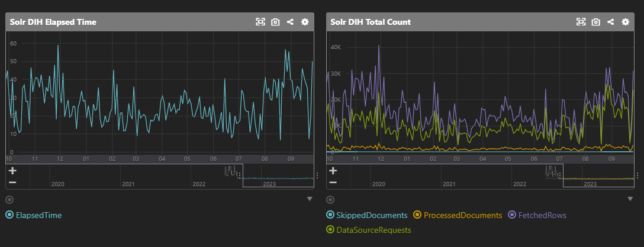Click 2023 in the Total Count navigator timeline
644x247 pixels.
pos(590,184)
